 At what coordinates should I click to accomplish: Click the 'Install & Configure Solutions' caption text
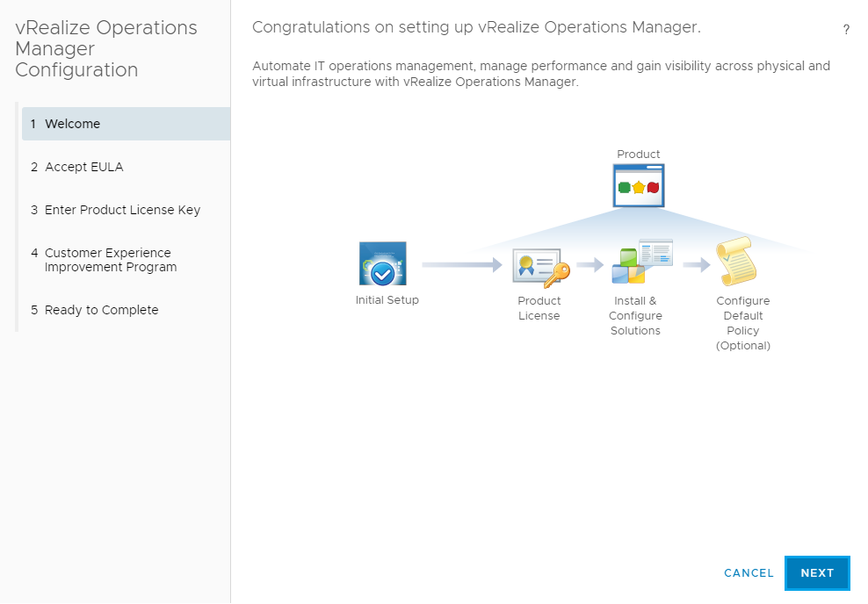(635, 316)
